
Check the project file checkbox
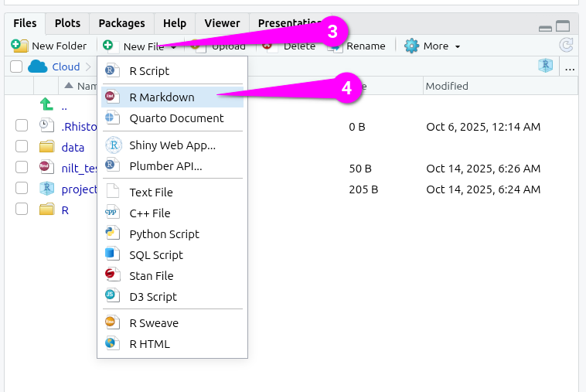click(22, 189)
